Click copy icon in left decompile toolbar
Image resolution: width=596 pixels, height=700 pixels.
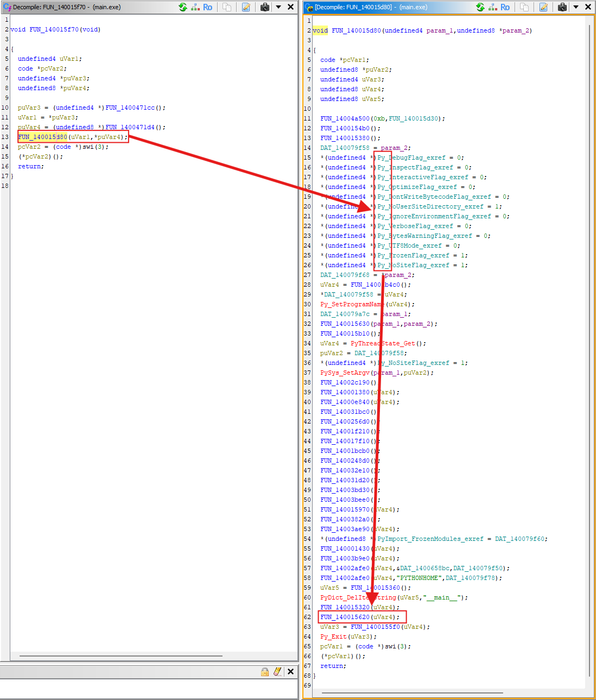227,7
